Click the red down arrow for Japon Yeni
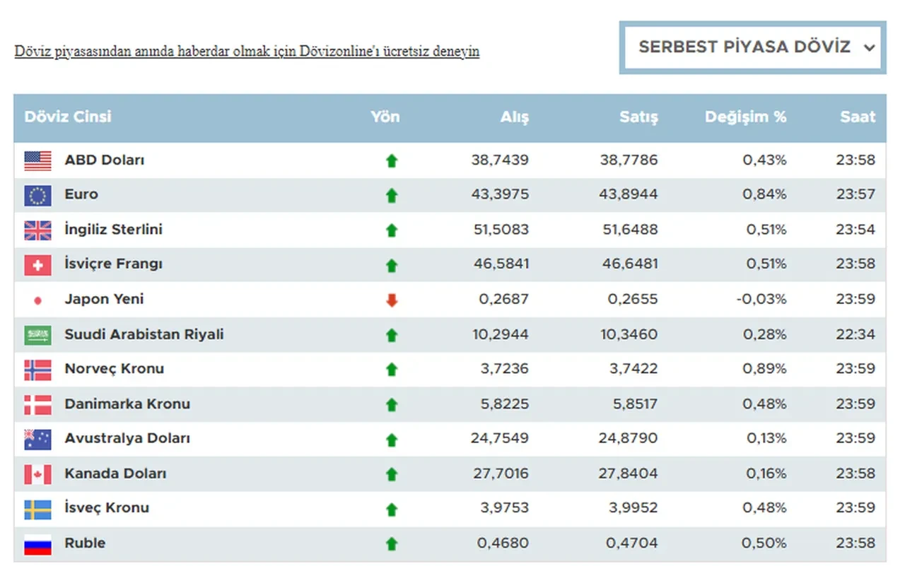The width and height of the screenshot is (905, 588). (392, 300)
